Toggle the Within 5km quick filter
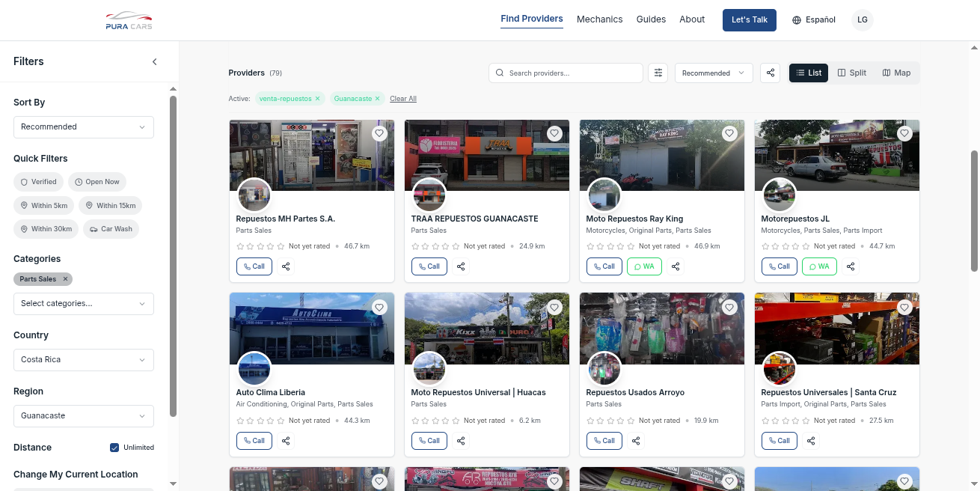 click(x=43, y=206)
